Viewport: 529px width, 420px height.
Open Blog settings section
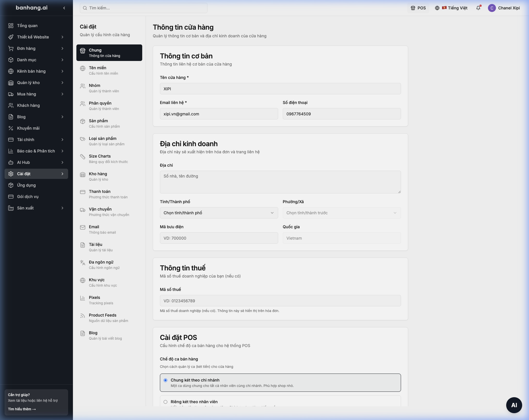pyautogui.click(x=109, y=335)
